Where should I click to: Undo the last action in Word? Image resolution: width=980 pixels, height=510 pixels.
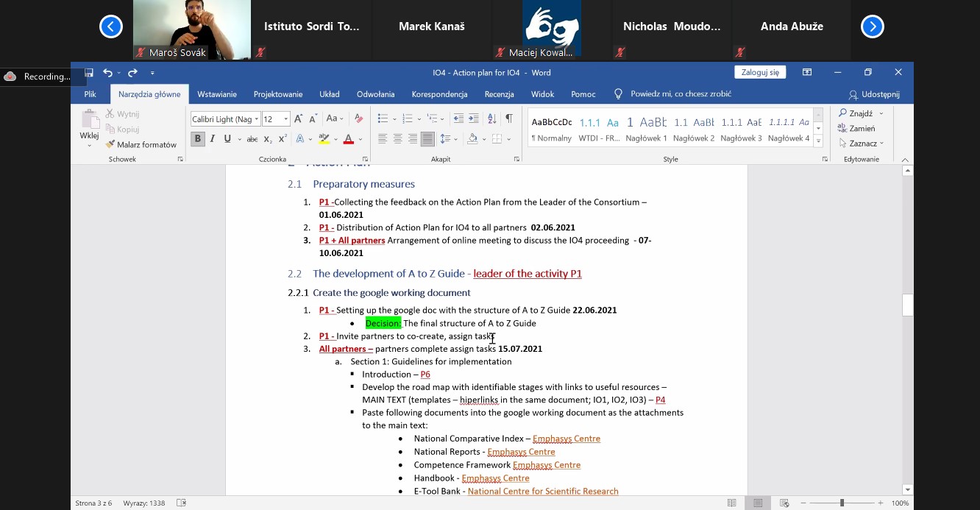(x=107, y=73)
